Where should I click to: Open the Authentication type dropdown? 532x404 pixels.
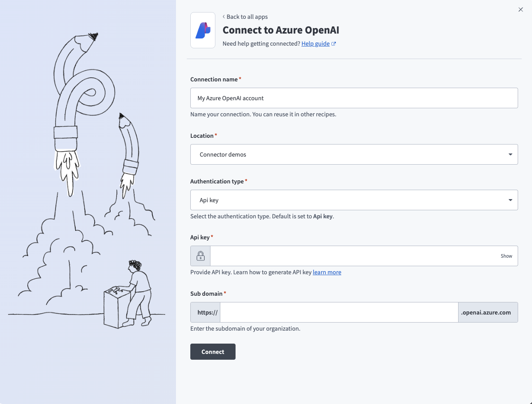coord(354,200)
